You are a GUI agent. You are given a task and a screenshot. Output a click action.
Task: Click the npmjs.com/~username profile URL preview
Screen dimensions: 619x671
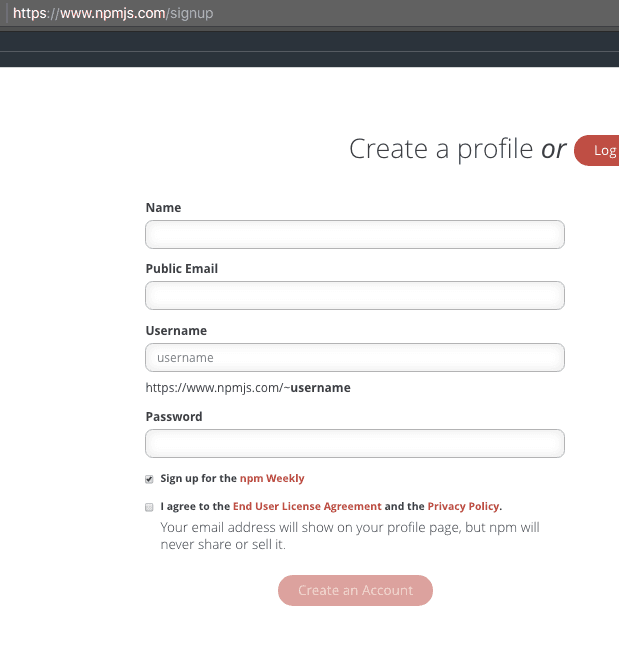point(248,388)
